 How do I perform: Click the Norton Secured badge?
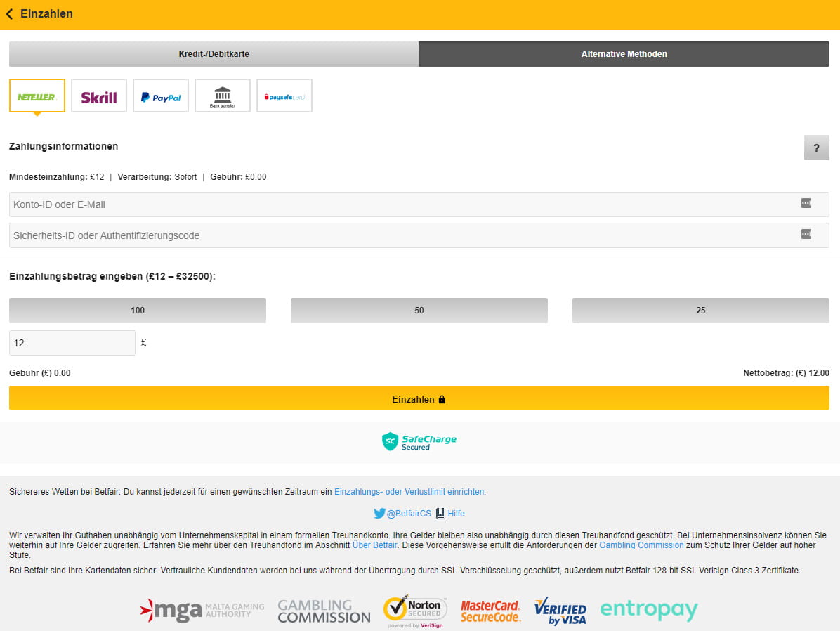point(416,611)
